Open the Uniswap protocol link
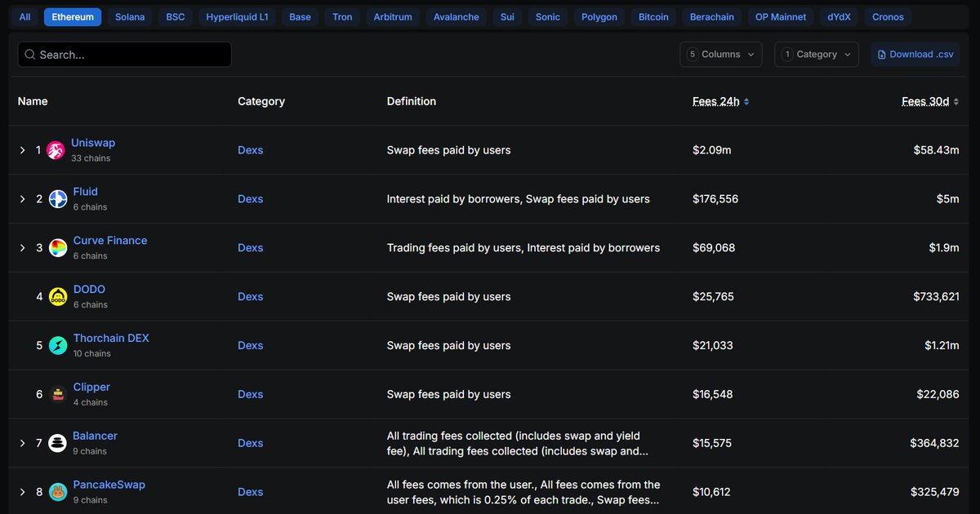980x514 pixels. (93, 143)
